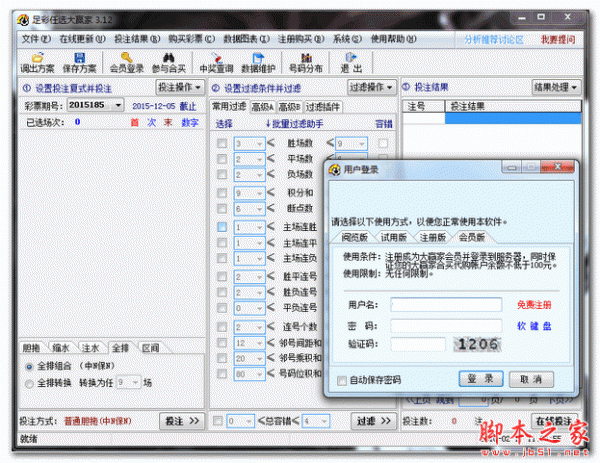The width and height of the screenshot is (600, 463).
Task: Click 批量过滤助手 link
Action: 294,124
